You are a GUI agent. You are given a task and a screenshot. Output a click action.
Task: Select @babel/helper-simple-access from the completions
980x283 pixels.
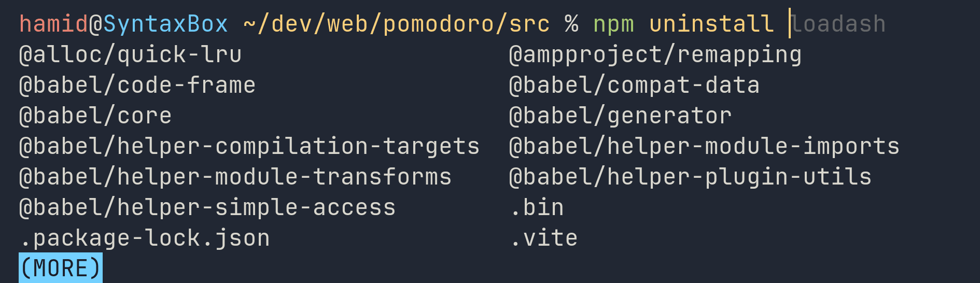(x=207, y=208)
